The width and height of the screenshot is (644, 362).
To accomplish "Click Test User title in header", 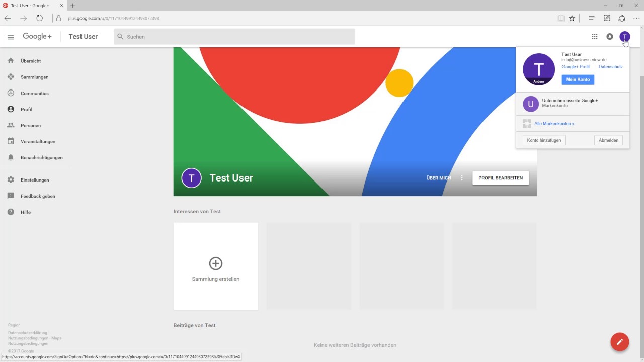I will point(83,36).
